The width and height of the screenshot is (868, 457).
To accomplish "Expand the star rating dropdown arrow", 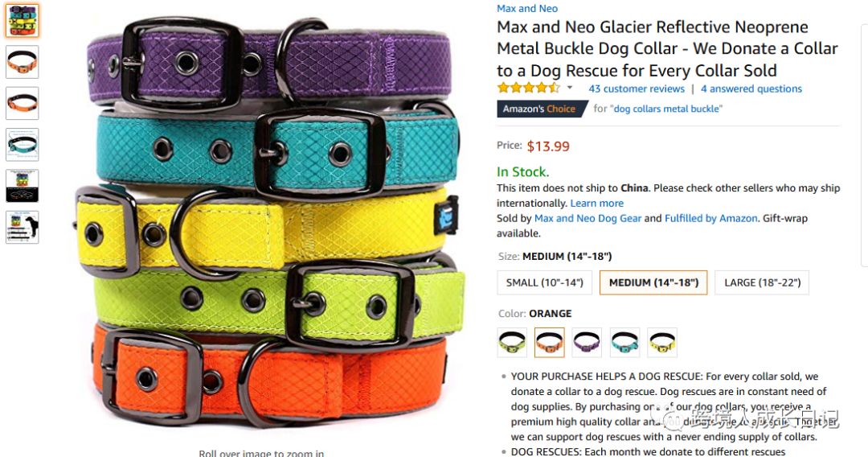I will click(x=570, y=88).
